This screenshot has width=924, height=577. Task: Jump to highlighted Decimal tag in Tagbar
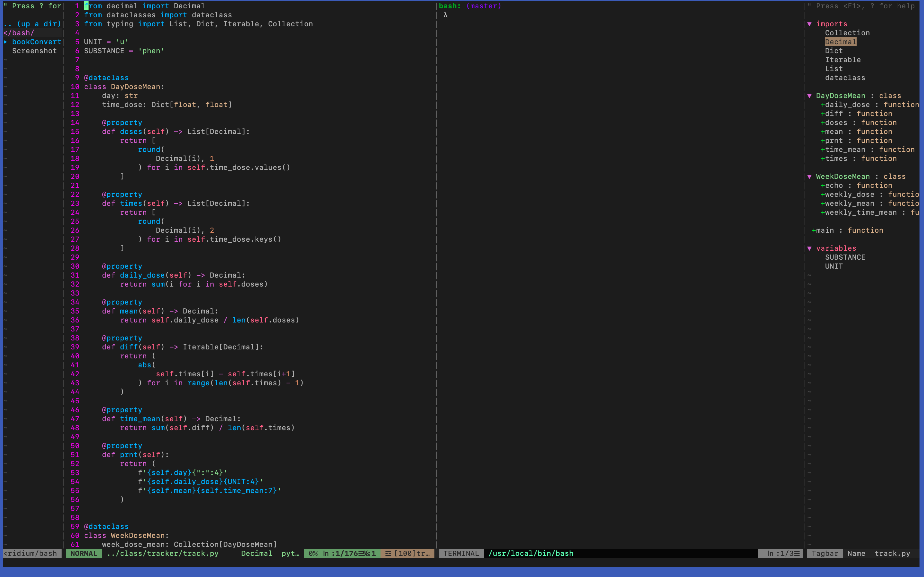pos(840,42)
